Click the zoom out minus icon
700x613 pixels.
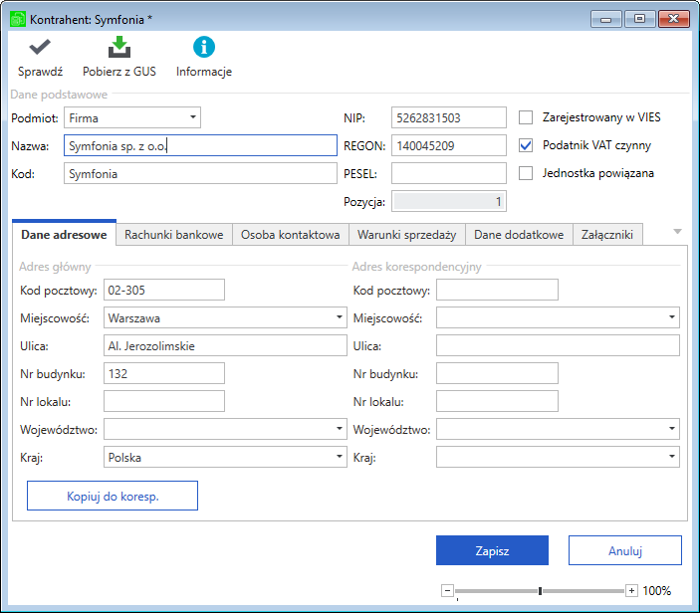click(x=447, y=591)
